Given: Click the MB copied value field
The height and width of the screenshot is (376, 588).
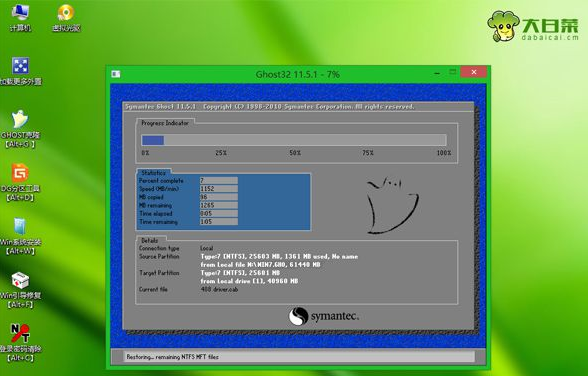Looking at the screenshot, I should [x=219, y=197].
